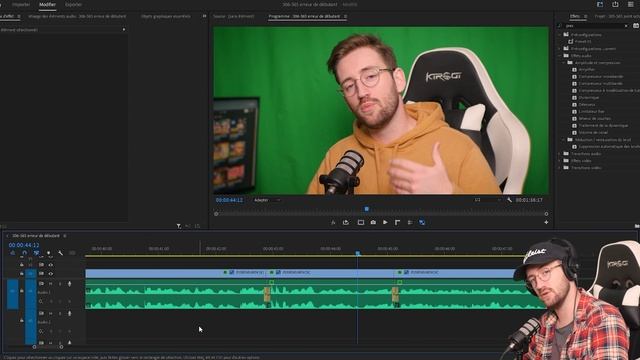Open the Adapter zoom level dropdown
Screen dimensions: 640x360
(x=267, y=200)
